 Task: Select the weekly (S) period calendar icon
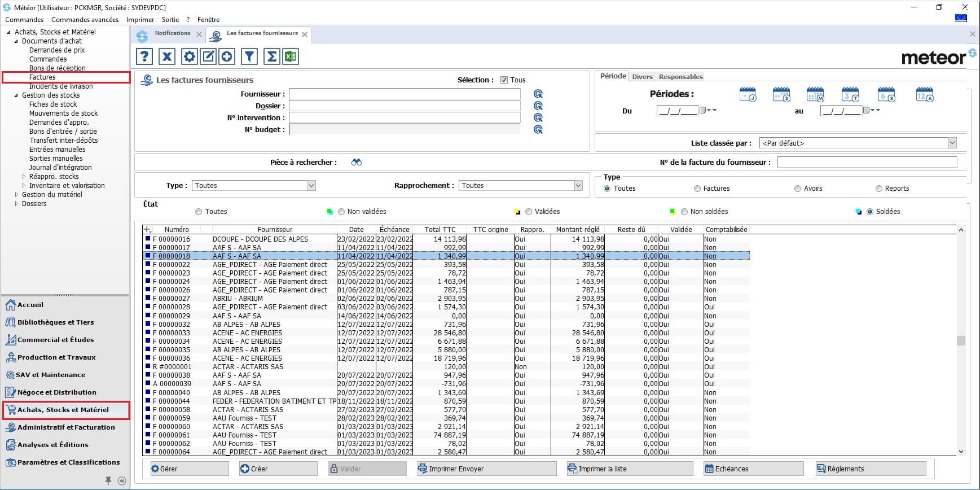781,95
